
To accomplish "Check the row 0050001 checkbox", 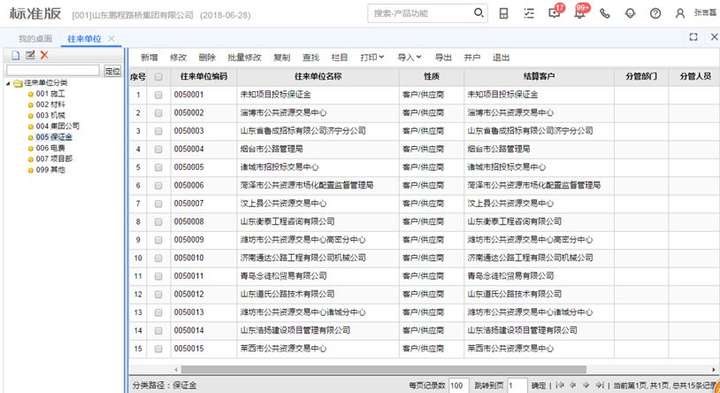I will (158, 95).
